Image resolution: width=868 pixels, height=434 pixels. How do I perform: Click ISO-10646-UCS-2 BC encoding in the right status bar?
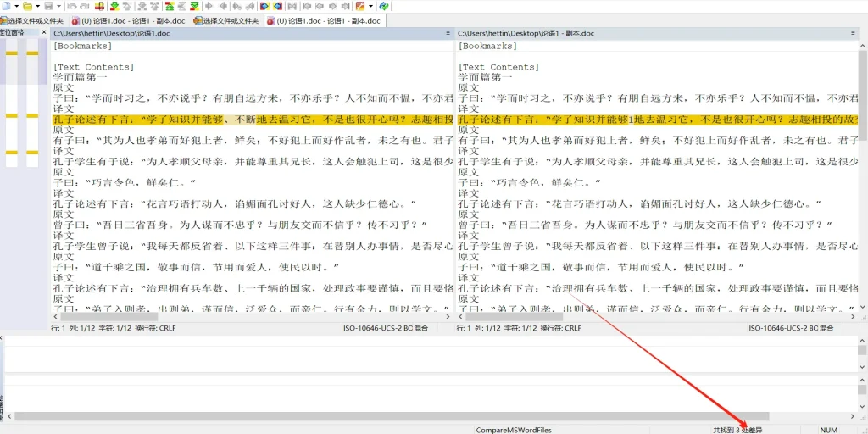784,328
